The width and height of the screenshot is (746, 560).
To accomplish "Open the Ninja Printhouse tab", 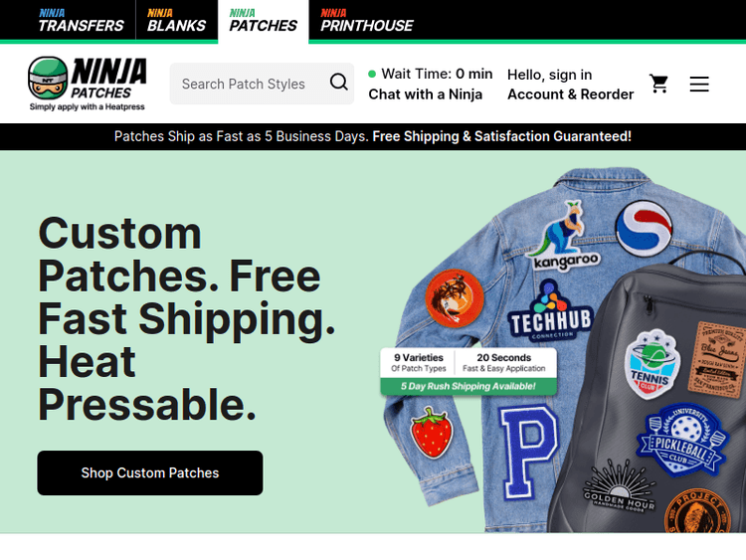I will tap(367, 20).
